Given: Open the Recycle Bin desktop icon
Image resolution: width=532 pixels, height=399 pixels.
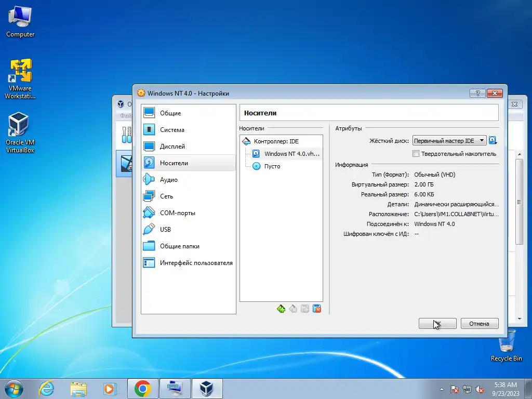Looking at the screenshot, I should coord(506,345).
